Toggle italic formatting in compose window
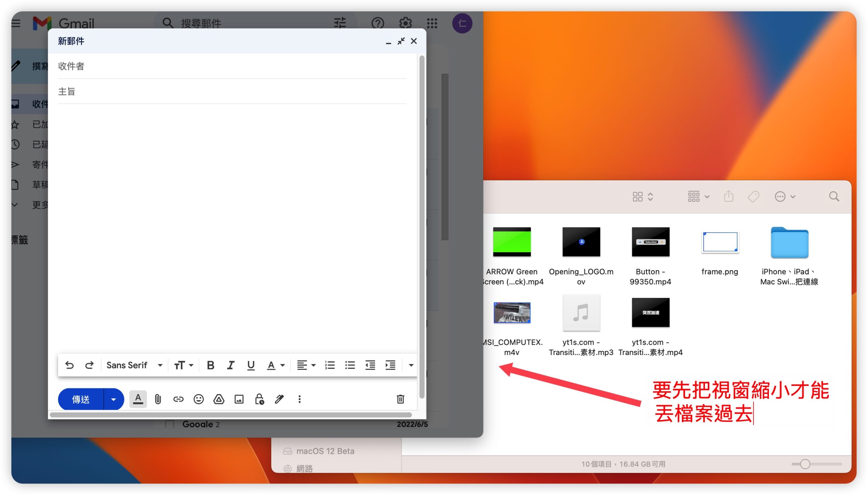The image size is (868, 495). click(x=231, y=365)
